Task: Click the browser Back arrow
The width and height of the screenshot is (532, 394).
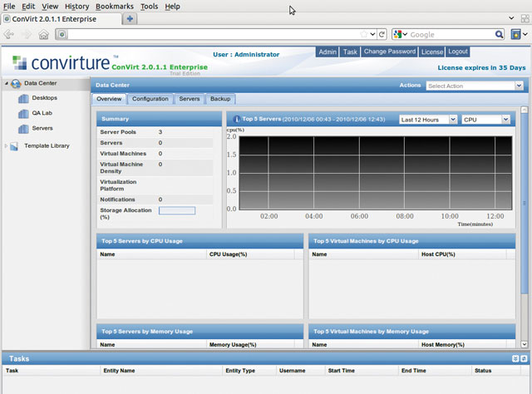Action: tap(9, 34)
